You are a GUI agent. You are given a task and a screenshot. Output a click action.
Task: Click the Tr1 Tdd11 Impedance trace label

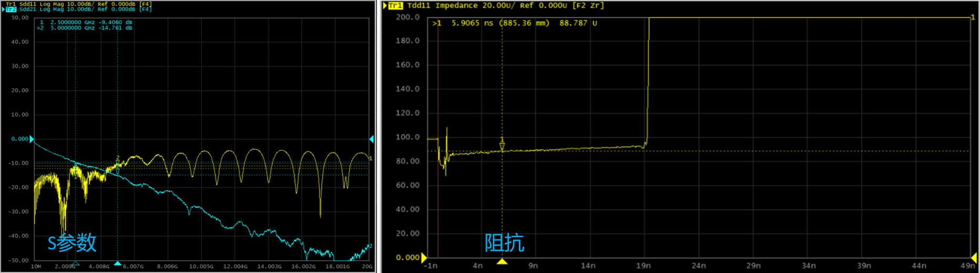click(494, 6)
